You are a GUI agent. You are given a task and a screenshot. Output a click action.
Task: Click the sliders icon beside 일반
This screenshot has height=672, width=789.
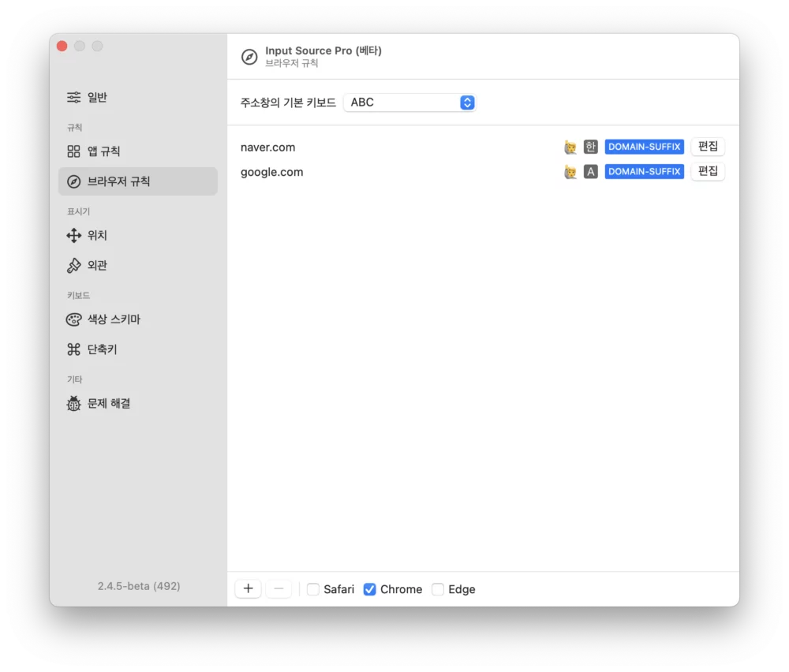click(73, 98)
